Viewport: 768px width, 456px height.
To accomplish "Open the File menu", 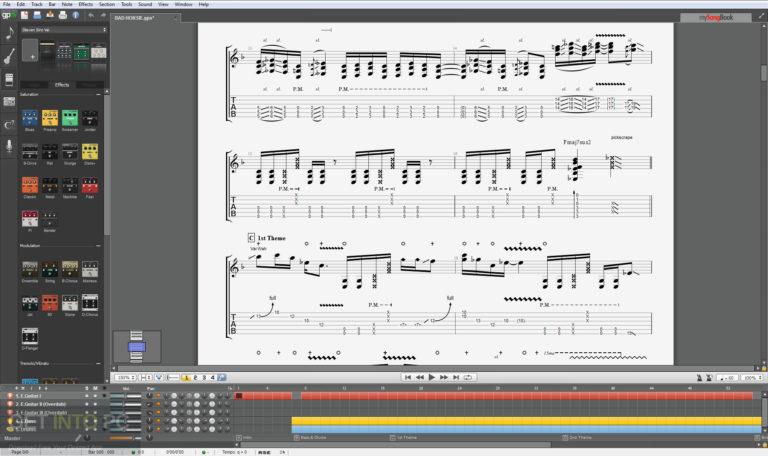I will tap(6, 4).
